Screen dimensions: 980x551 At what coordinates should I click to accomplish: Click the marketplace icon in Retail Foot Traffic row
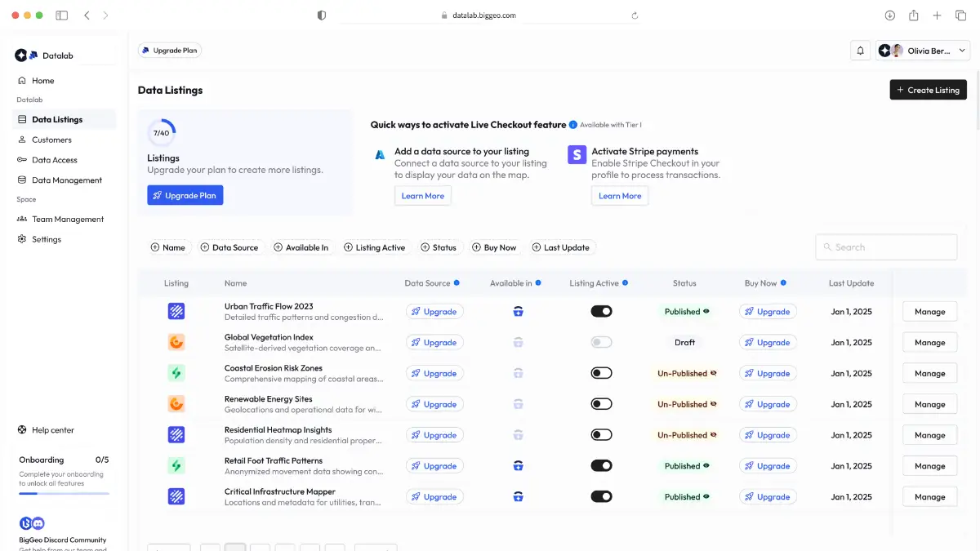pyautogui.click(x=518, y=466)
